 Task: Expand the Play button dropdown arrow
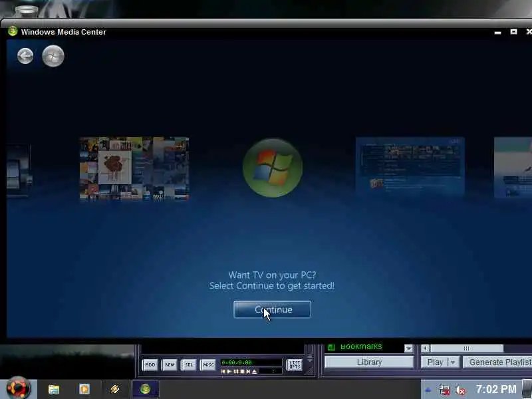[453, 362]
